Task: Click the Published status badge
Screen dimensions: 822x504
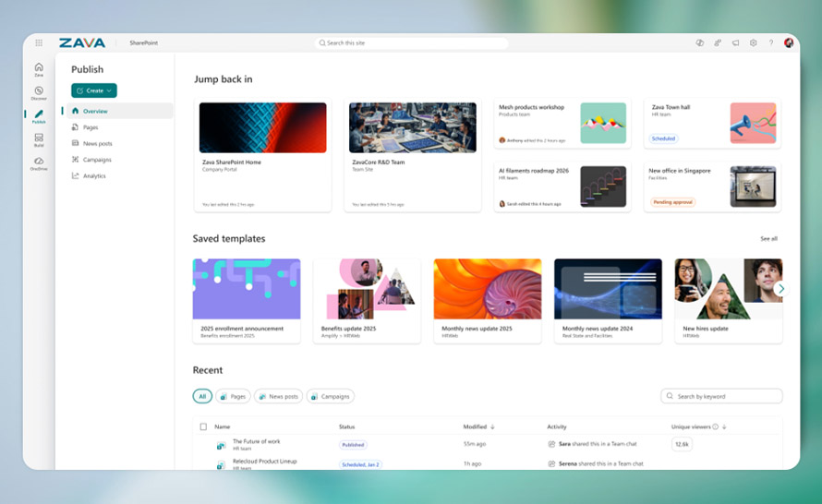Action: [x=353, y=445]
